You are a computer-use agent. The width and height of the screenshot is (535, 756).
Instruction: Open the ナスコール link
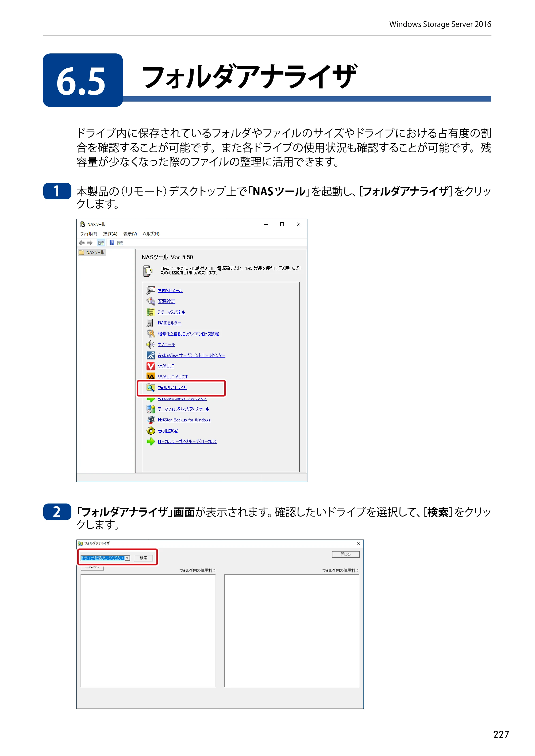coord(166,344)
